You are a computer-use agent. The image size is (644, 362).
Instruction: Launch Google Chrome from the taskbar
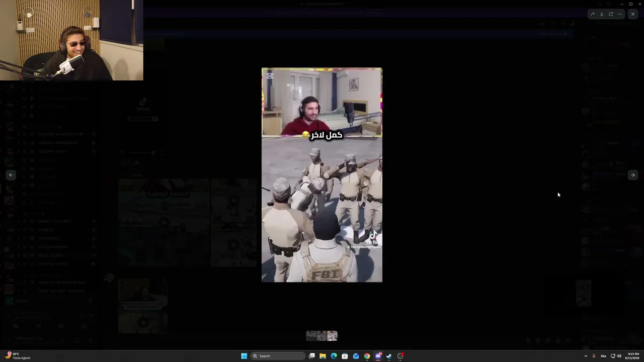[367, 356]
